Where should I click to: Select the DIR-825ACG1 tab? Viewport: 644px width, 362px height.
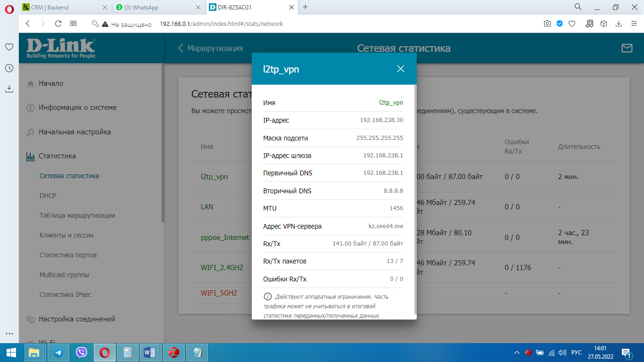tap(252, 7)
